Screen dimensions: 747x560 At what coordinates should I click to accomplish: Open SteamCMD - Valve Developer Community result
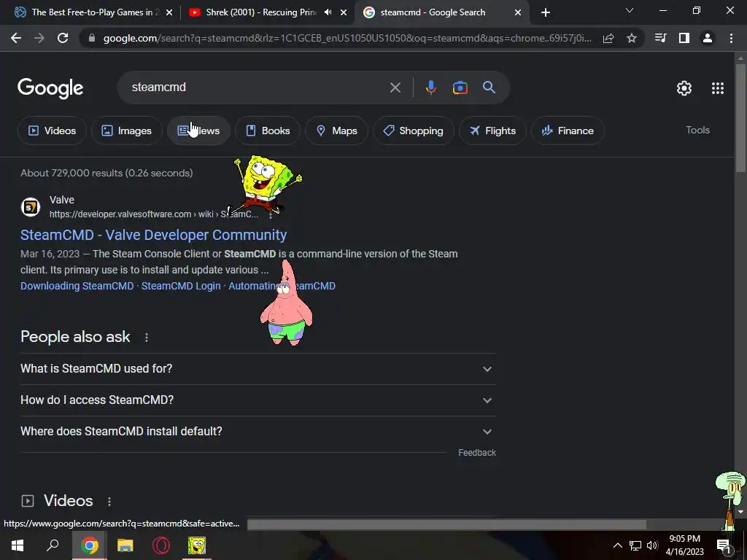(x=153, y=235)
